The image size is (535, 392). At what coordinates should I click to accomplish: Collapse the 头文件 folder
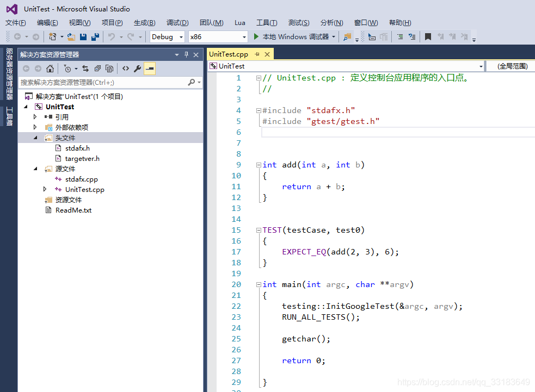[35, 138]
